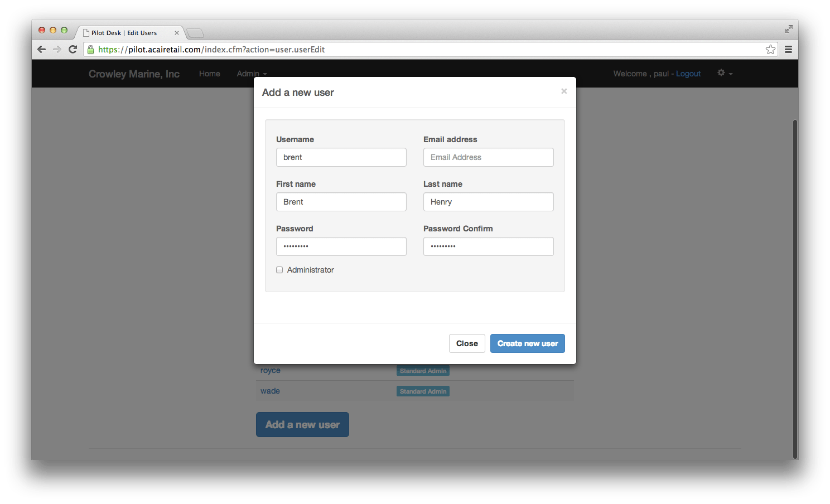Open a new browser tab
This screenshot has height=504, width=830.
pyautogui.click(x=195, y=32)
